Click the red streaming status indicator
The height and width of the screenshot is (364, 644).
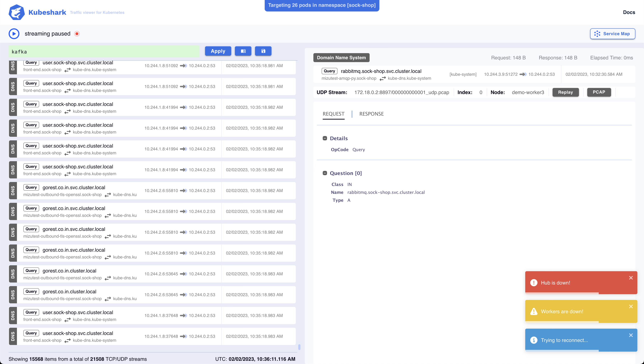point(77,34)
